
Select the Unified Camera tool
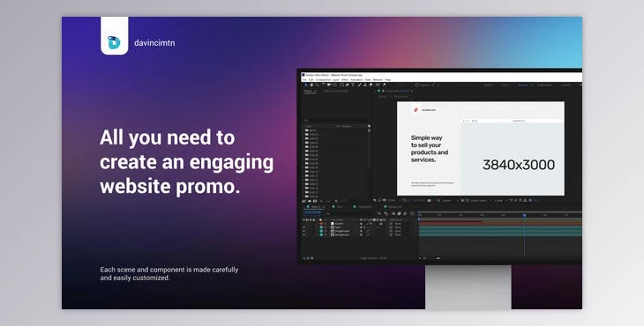click(328, 85)
